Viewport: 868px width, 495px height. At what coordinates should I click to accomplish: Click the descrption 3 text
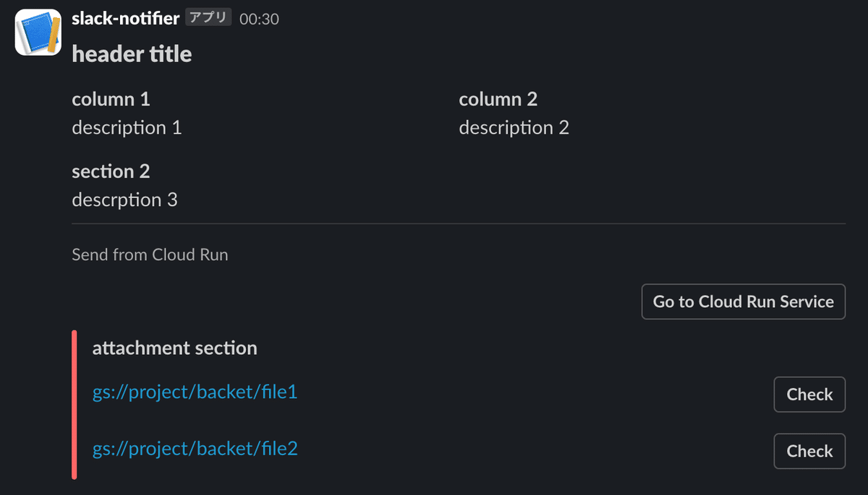pyautogui.click(x=124, y=199)
